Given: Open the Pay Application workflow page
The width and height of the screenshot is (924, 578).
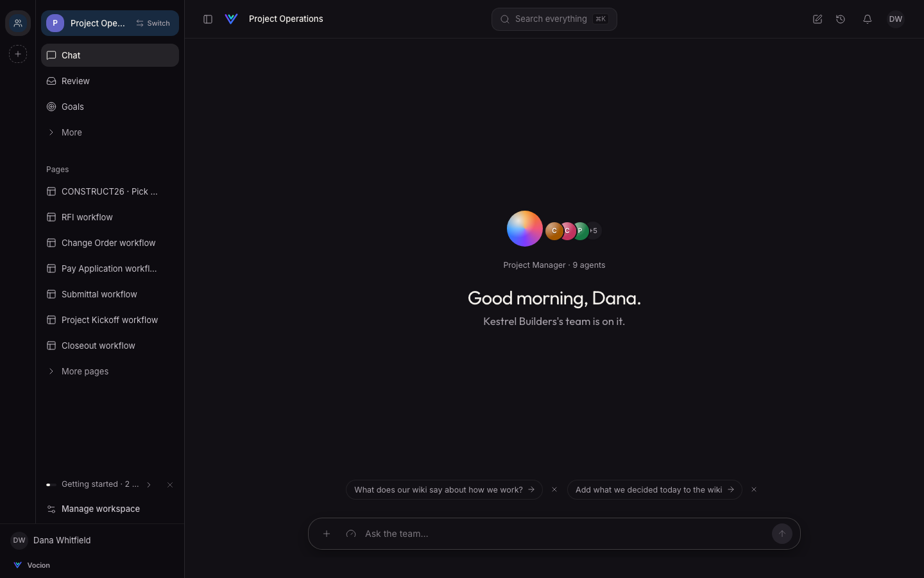Looking at the screenshot, I should (110, 268).
